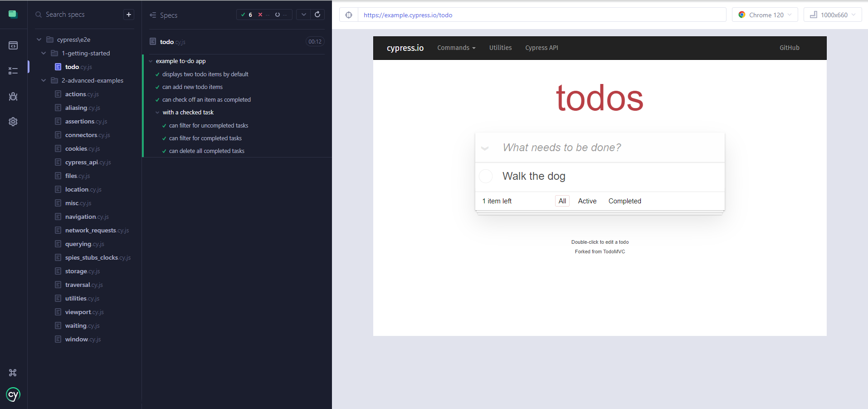Click the URL bar showing example.cypress.io/todo
868x409 pixels.
(x=542, y=15)
